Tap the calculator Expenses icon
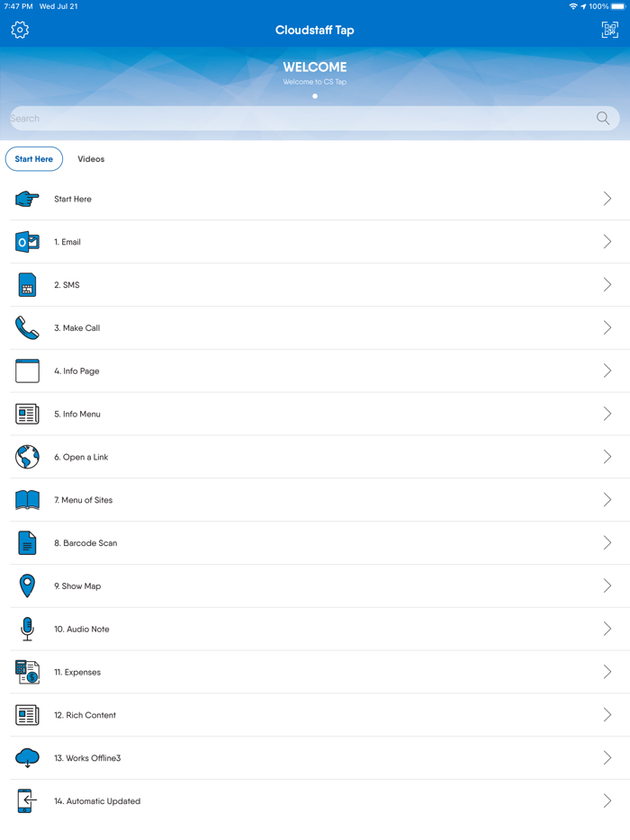 [27, 672]
